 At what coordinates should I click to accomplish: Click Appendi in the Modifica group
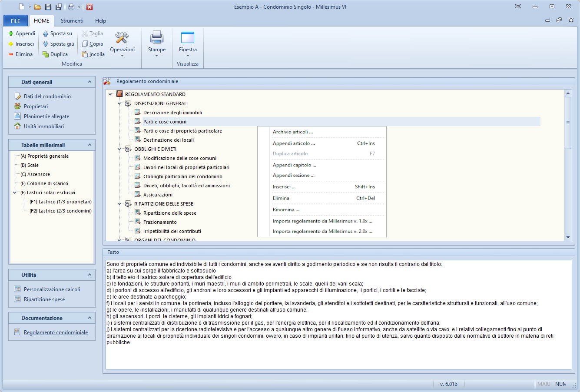(x=22, y=33)
